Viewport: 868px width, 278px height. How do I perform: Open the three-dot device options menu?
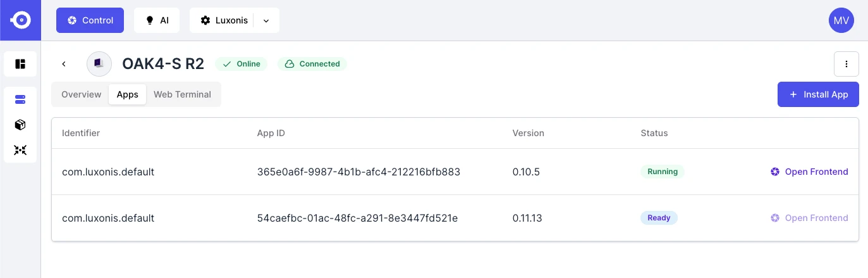point(847,64)
